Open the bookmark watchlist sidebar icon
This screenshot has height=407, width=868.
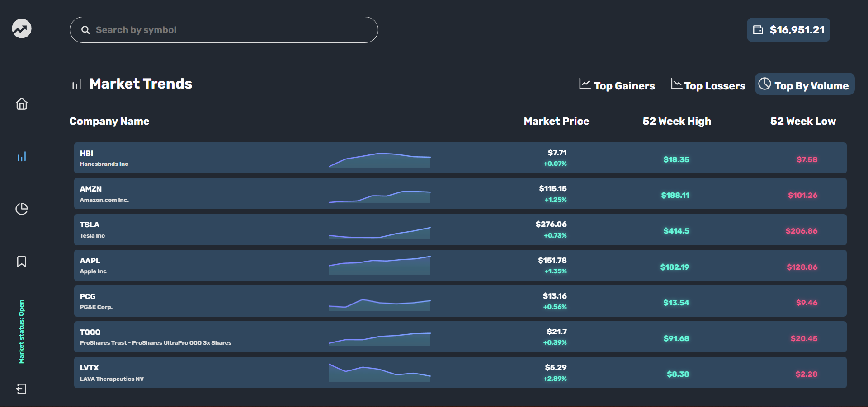22,262
